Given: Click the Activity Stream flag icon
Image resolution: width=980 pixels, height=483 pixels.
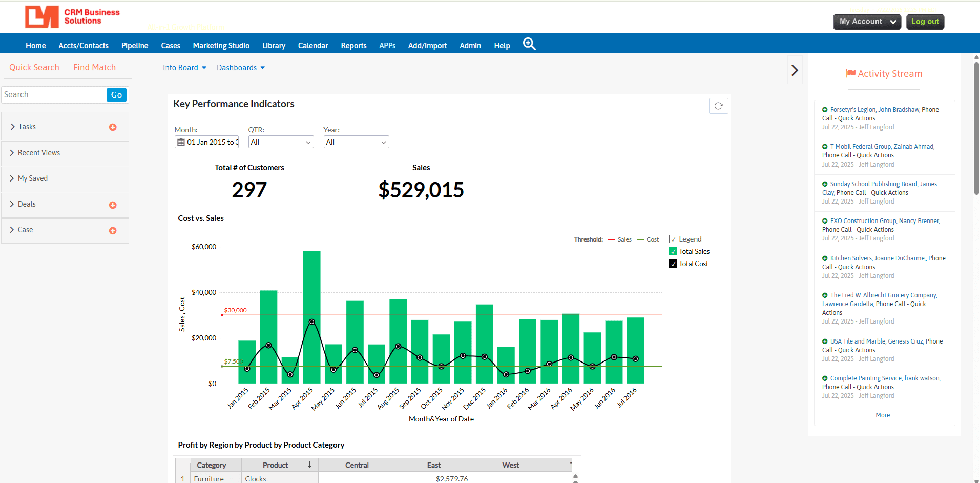Looking at the screenshot, I should coord(850,73).
